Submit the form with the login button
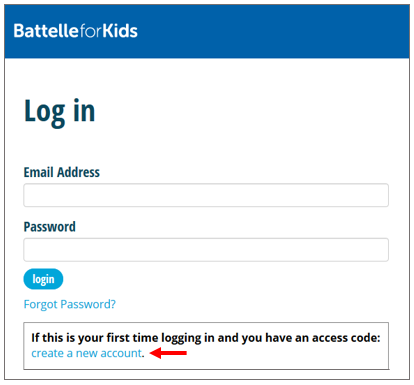The width and height of the screenshot is (414, 385). (43, 279)
